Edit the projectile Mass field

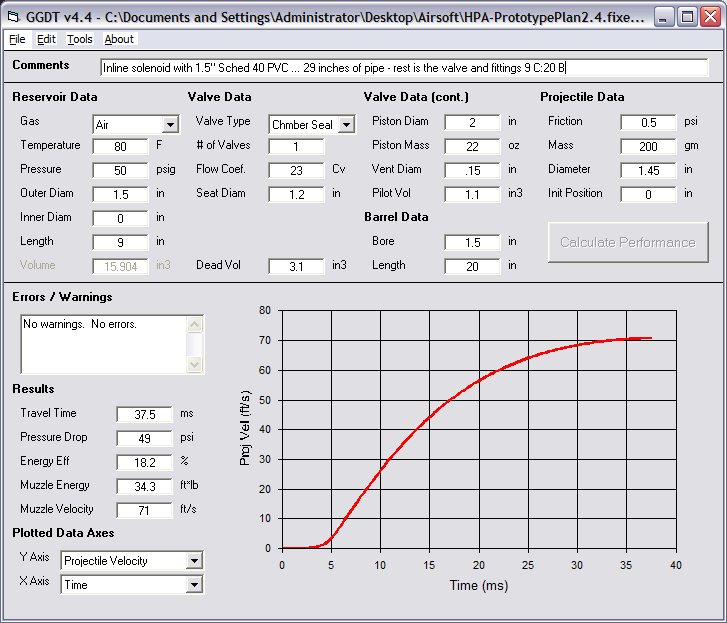click(649, 146)
